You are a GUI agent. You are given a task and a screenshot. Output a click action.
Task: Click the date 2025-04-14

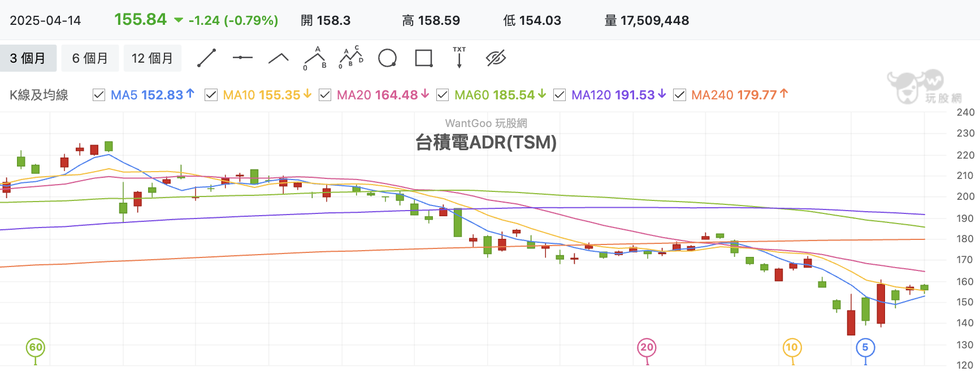point(45,20)
